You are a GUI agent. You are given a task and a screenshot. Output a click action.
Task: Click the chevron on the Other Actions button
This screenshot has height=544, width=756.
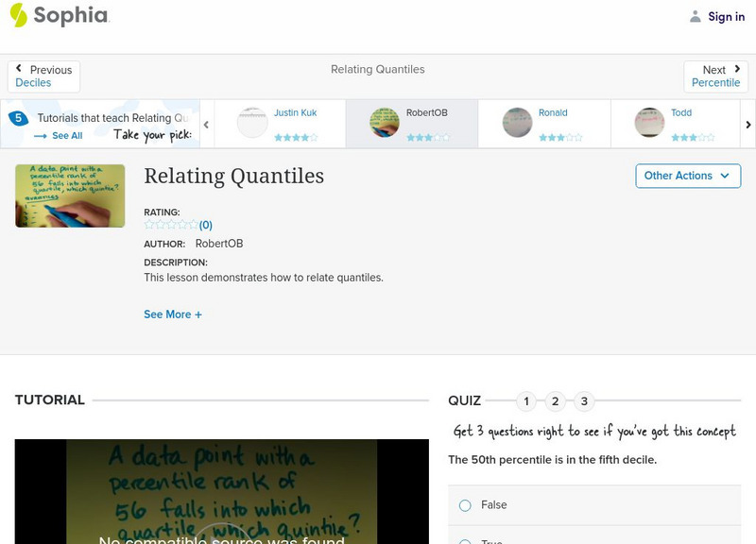[724, 176]
